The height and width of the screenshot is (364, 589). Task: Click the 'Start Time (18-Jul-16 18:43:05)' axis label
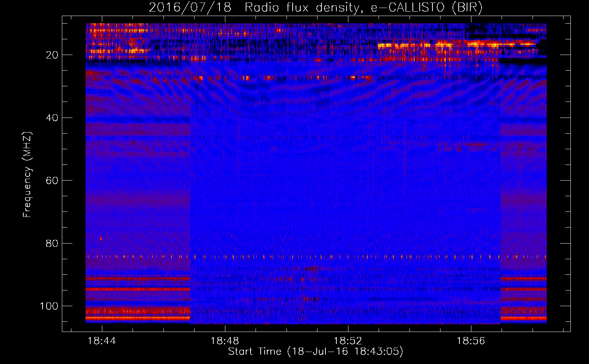[x=316, y=352]
